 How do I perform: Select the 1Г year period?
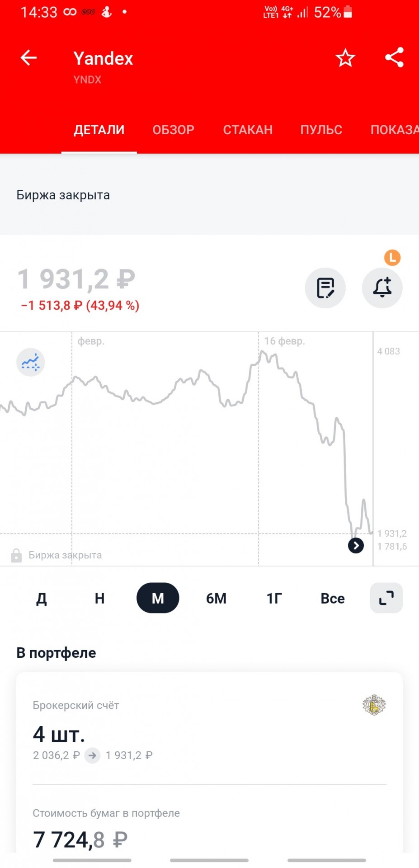274,598
